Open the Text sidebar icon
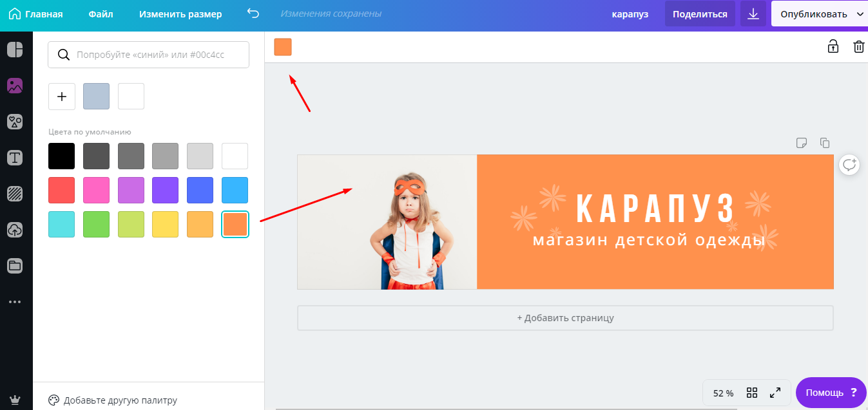This screenshot has height=410, width=868. click(x=15, y=158)
